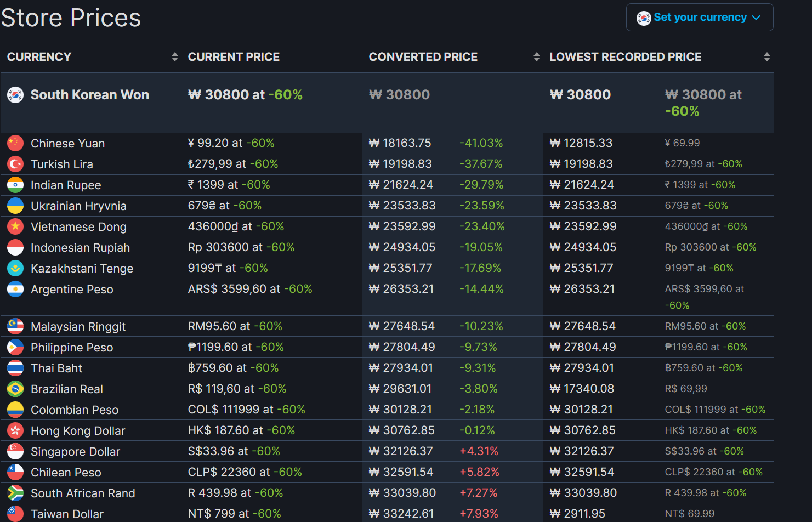
Task: Click the ₹ 1399 at -60% current price
Action: (229, 185)
